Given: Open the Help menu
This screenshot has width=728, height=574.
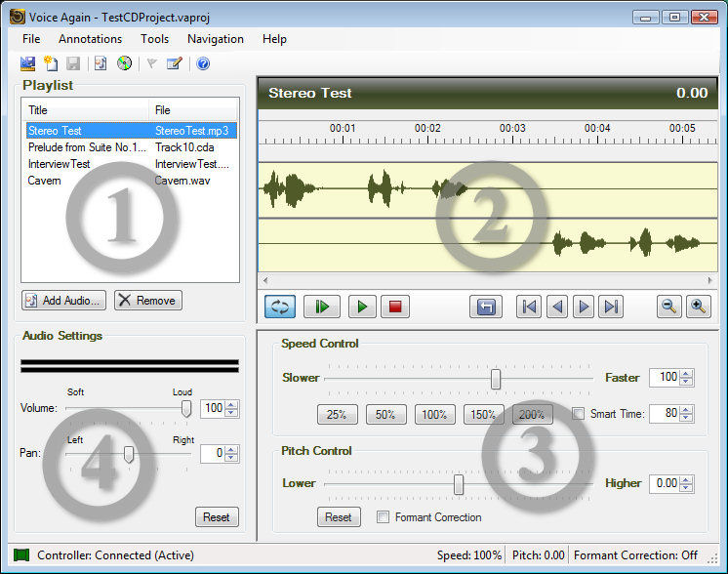Looking at the screenshot, I should (x=274, y=39).
